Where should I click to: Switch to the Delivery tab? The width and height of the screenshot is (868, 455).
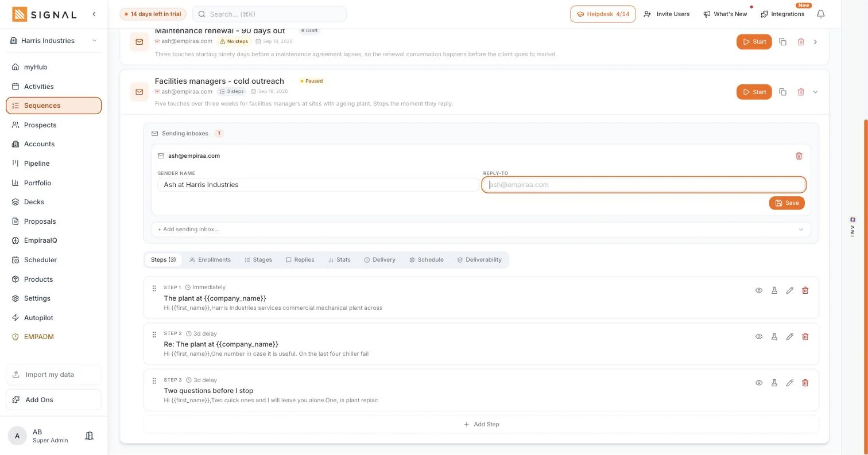pos(379,260)
